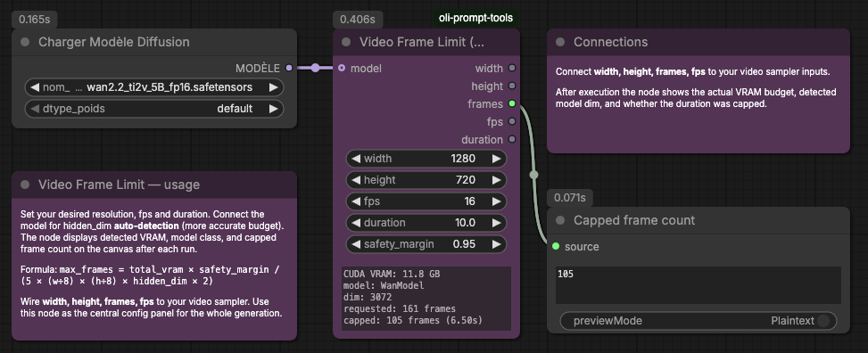This screenshot has width=868, height=353.
Task: Click the requested: 161 frames line
Action: click(x=400, y=308)
